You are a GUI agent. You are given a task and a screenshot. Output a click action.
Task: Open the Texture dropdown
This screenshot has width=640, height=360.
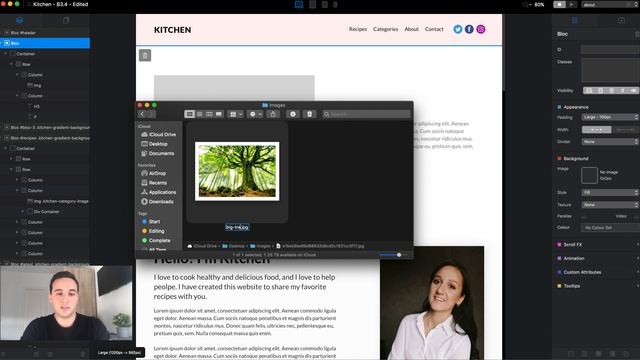click(610, 205)
